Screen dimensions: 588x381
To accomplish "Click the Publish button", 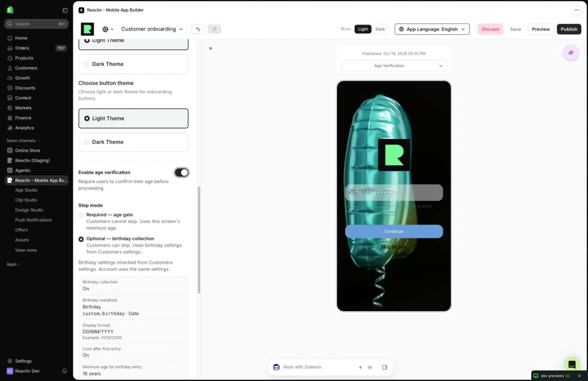I will (569, 29).
